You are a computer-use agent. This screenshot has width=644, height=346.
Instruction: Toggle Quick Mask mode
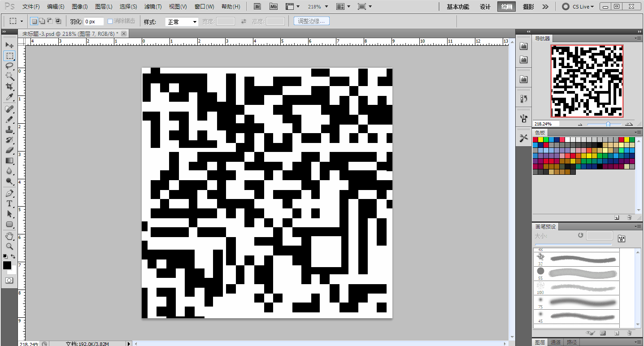click(x=9, y=280)
